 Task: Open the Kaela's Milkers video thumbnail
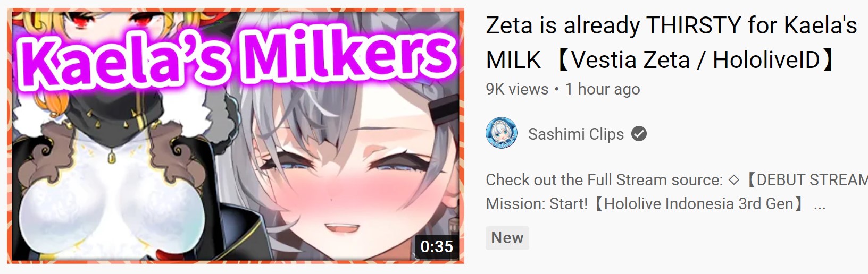click(236, 136)
